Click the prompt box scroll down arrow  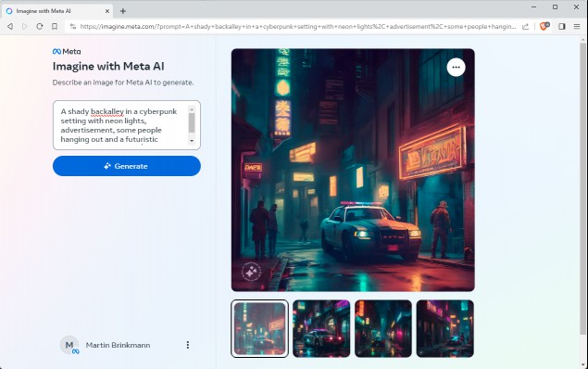192,141
